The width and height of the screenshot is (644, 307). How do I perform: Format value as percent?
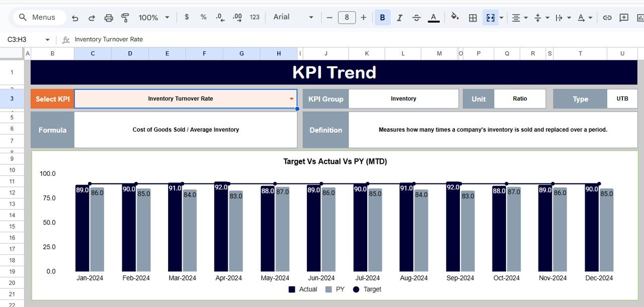pyautogui.click(x=203, y=17)
